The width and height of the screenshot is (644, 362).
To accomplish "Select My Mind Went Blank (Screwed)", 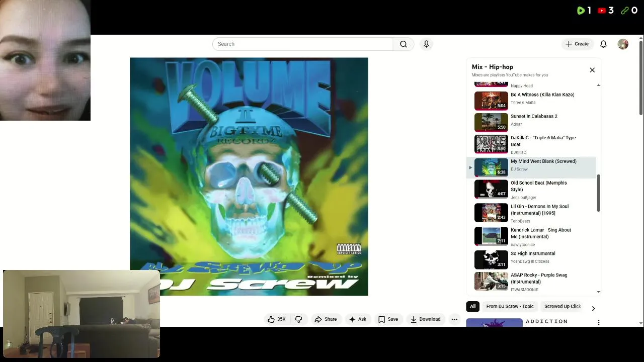I will (x=532, y=167).
